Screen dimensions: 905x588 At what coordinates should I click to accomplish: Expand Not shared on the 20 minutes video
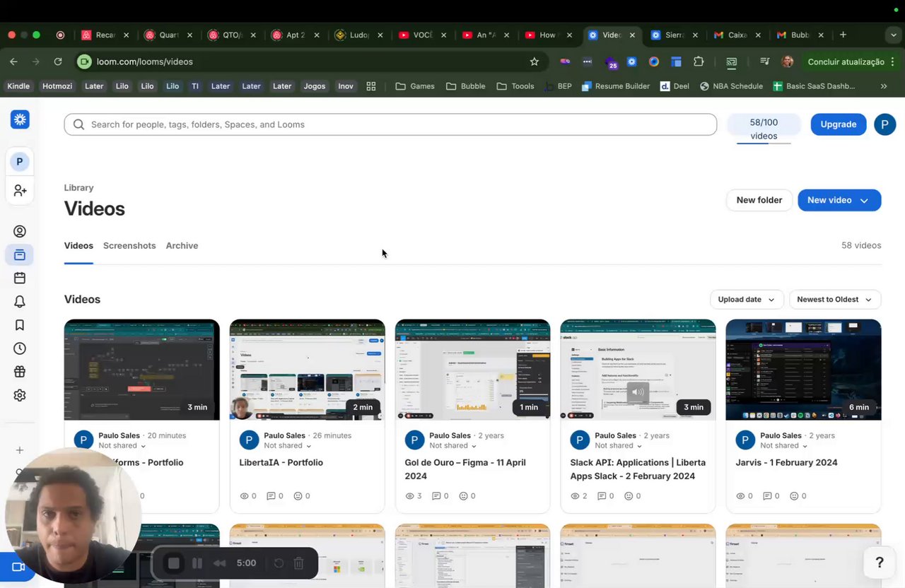click(122, 446)
